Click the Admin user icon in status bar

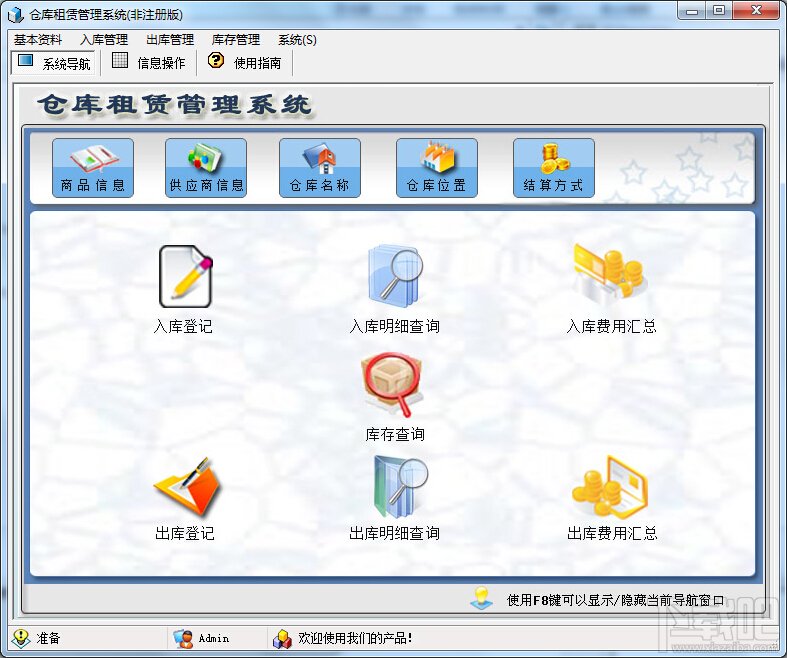click(x=183, y=638)
